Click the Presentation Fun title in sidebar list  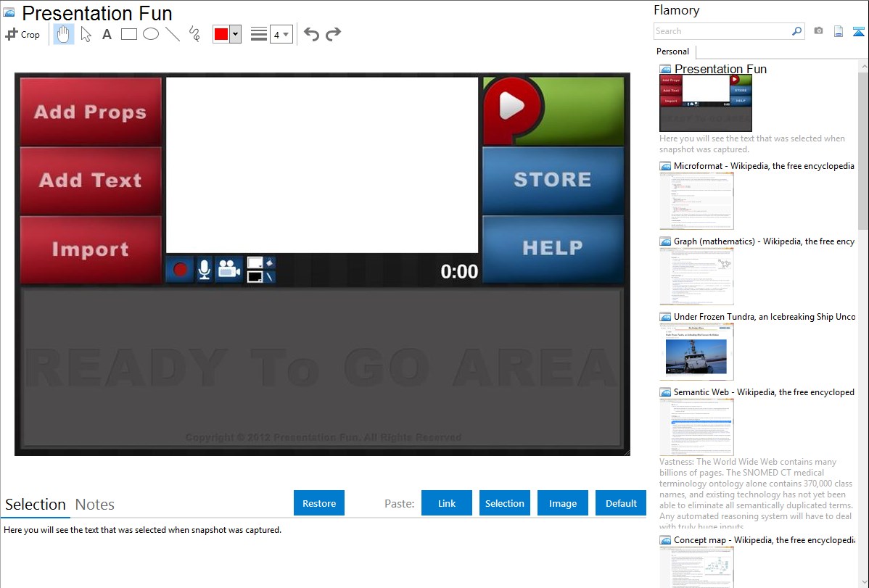pyautogui.click(x=720, y=69)
